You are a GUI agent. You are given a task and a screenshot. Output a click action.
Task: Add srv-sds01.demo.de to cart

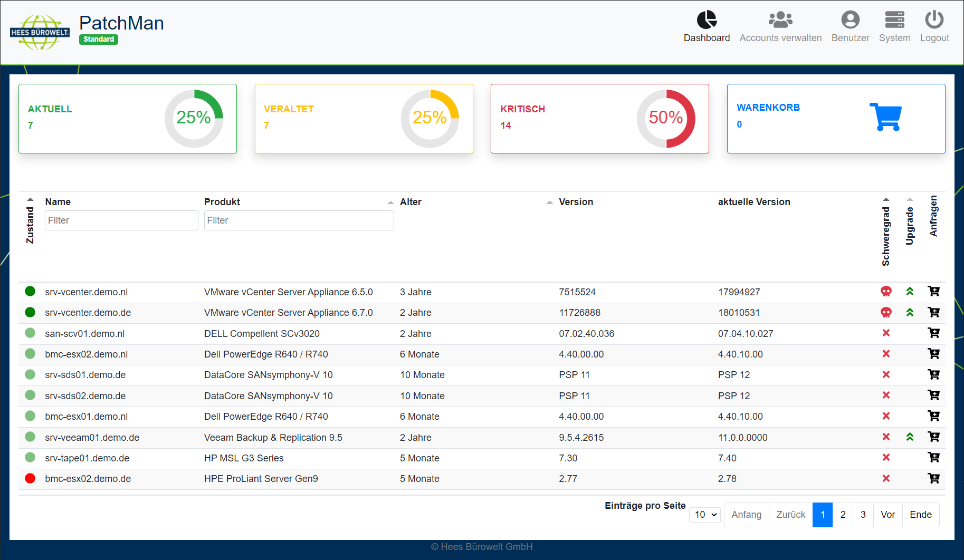click(x=933, y=374)
